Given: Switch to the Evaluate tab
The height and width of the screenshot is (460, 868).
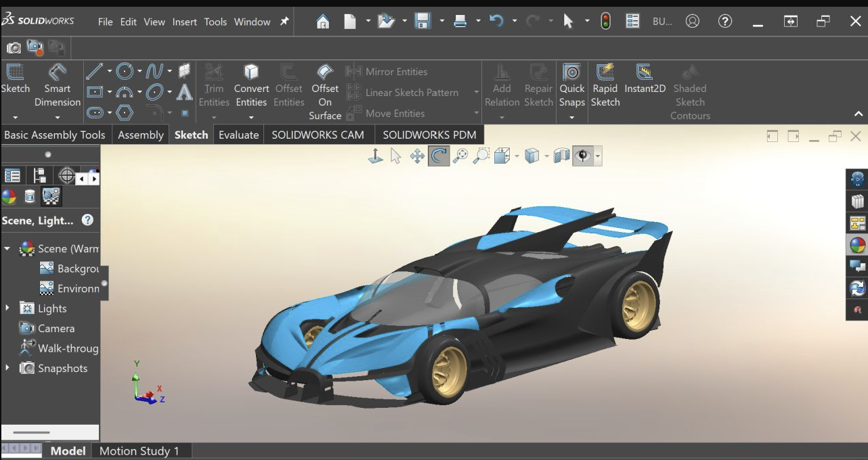Looking at the screenshot, I should point(238,135).
